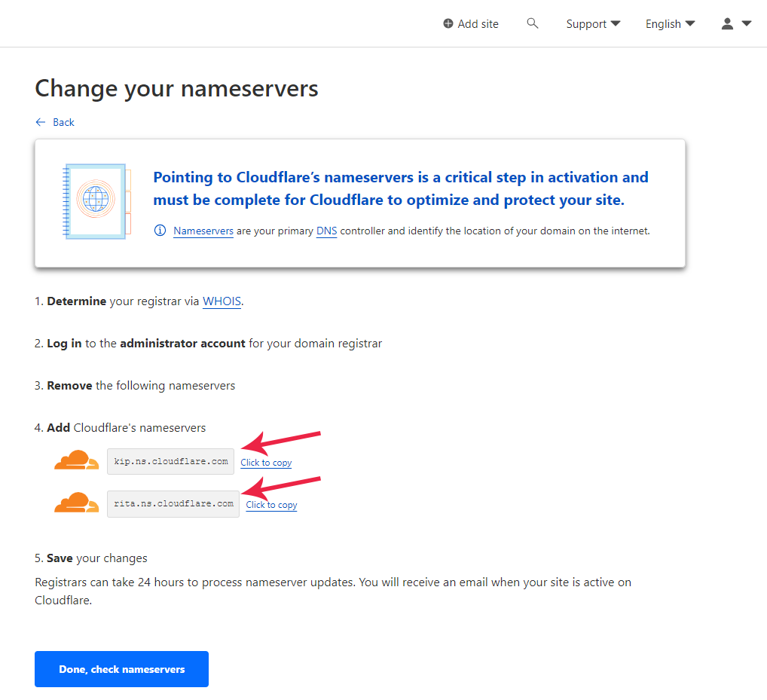767x700 pixels.
Task: Select the kip.ns.cloudflare.com nameserver field
Action: point(171,461)
